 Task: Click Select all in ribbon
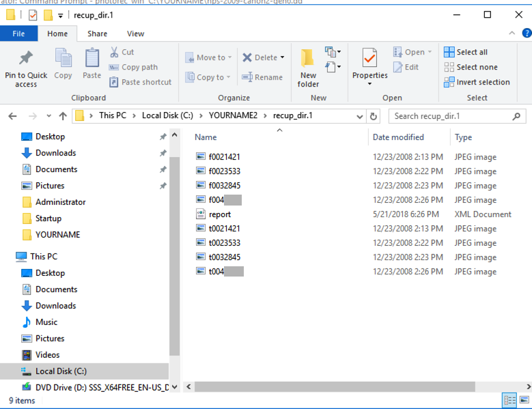466,52
